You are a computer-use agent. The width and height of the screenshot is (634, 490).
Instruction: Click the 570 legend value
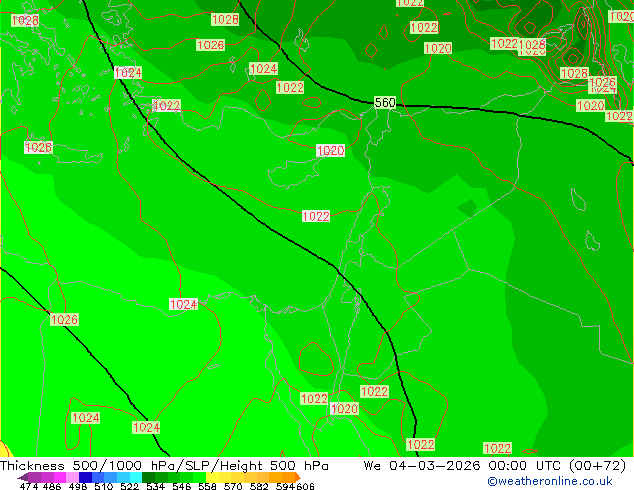pyautogui.click(x=233, y=486)
